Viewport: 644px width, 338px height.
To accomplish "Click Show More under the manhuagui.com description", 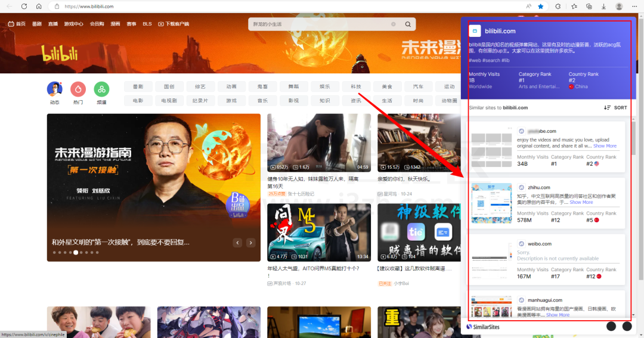I will [x=558, y=315].
